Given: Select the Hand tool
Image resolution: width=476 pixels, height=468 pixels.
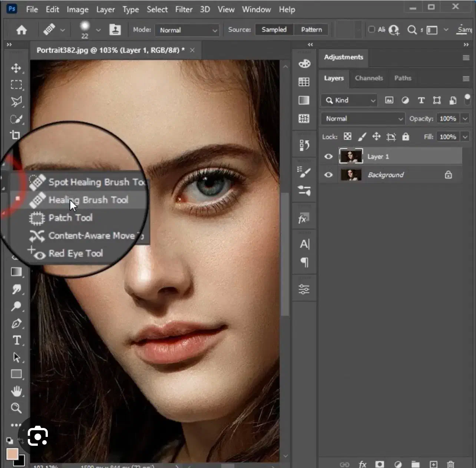Looking at the screenshot, I should click(x=16, y=391).
